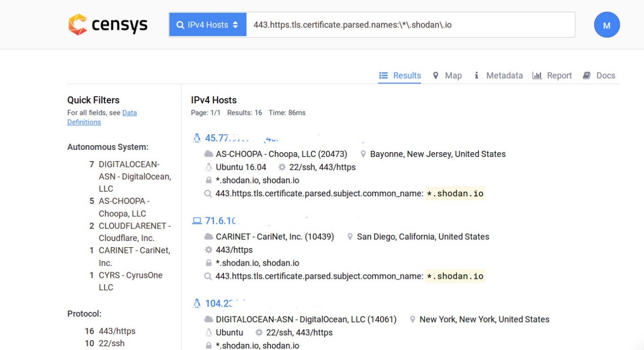Click location pin beside San Diego, California
Image resolution: width=644 pixels, height=350 pixels.
tap(350, 237)
